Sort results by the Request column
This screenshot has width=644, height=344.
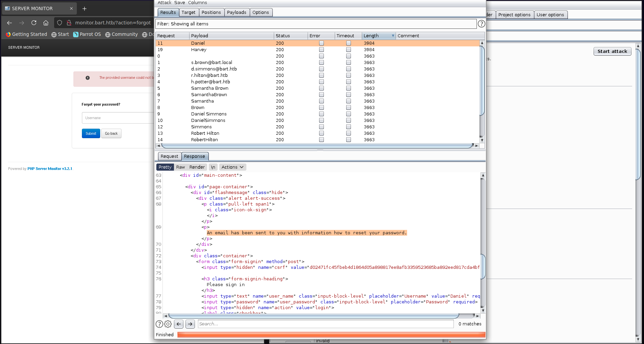tap(172, 36)
